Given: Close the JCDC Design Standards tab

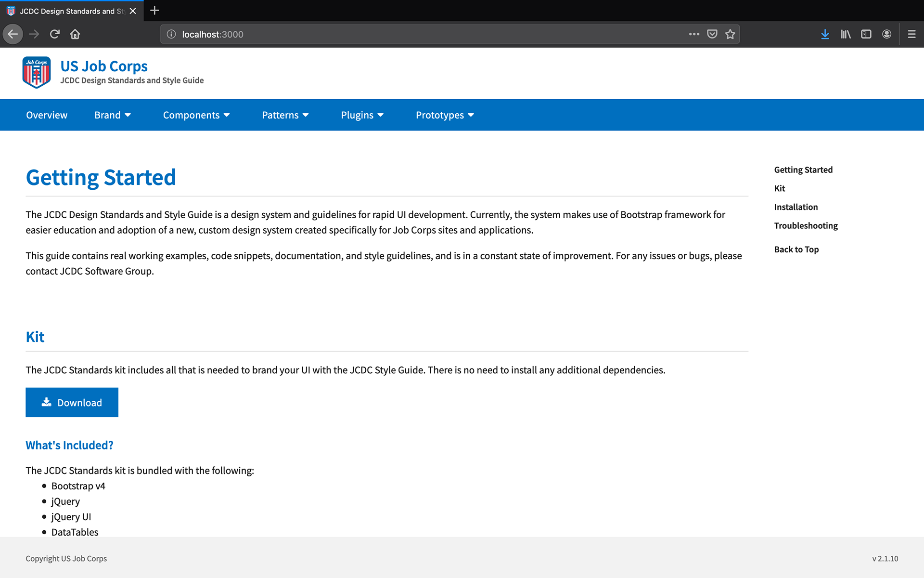Looking at the screenshot, I should click(x=133, y=11).
